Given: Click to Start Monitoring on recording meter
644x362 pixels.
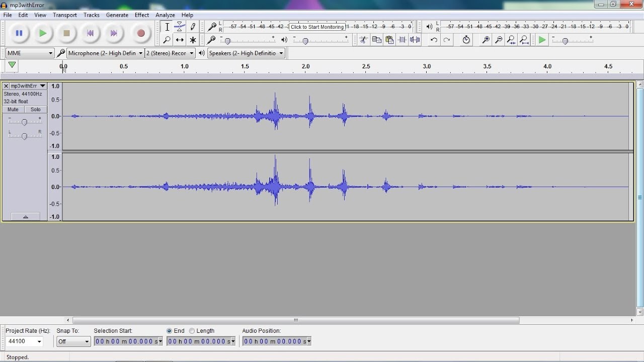Looking at the screenshot, I should tap(317, 27).
